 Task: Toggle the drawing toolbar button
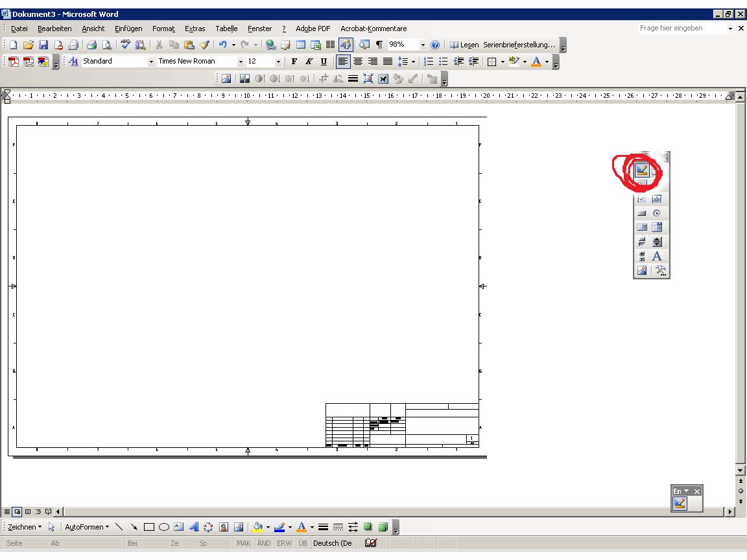(346, 45)
